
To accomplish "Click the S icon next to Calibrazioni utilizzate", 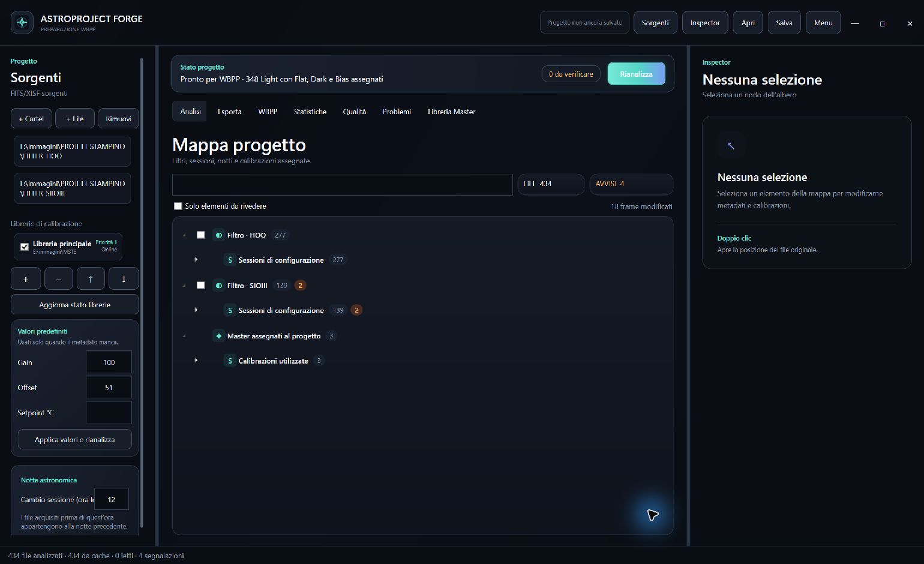I will [230, 361].
